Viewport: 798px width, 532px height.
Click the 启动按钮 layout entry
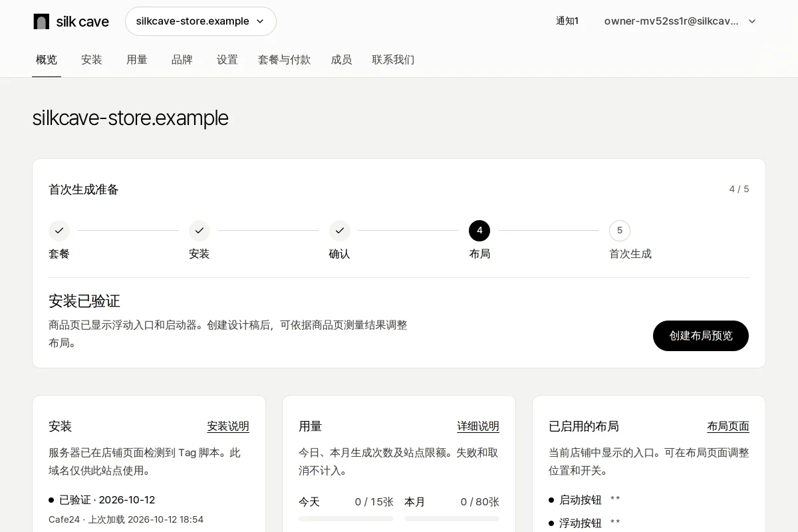[581, 500]
